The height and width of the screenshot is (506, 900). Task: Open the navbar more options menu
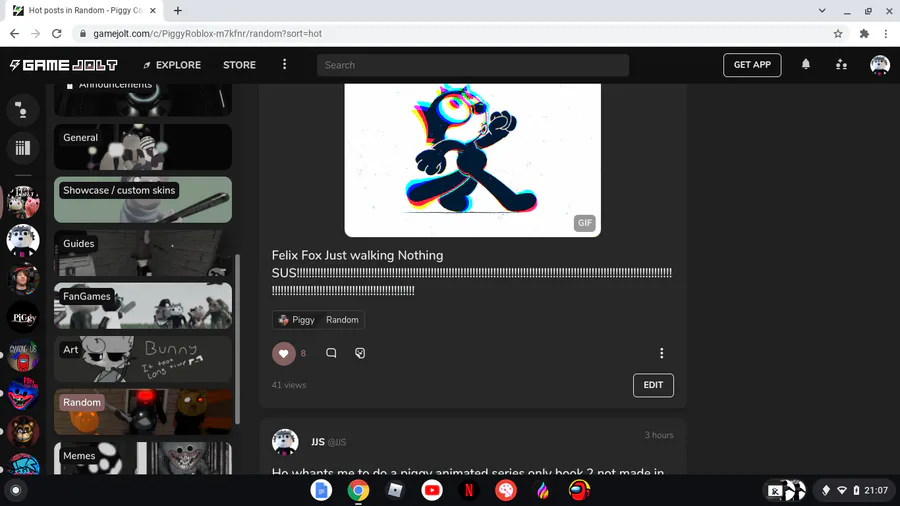284,64
